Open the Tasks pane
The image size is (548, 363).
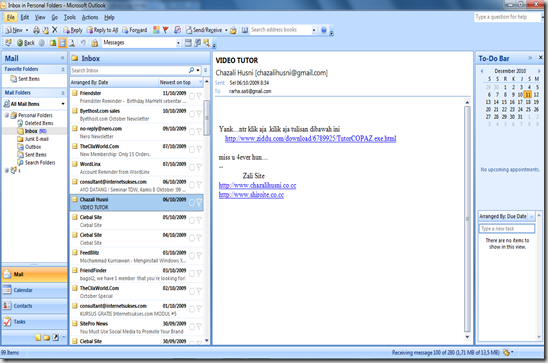click(x=35, y=321)
